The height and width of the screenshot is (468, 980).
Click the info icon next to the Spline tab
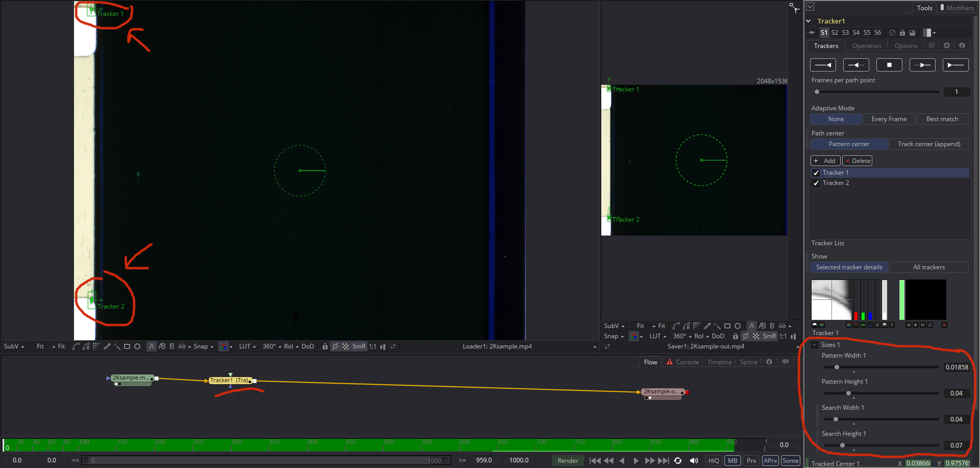tap(769, 362)
